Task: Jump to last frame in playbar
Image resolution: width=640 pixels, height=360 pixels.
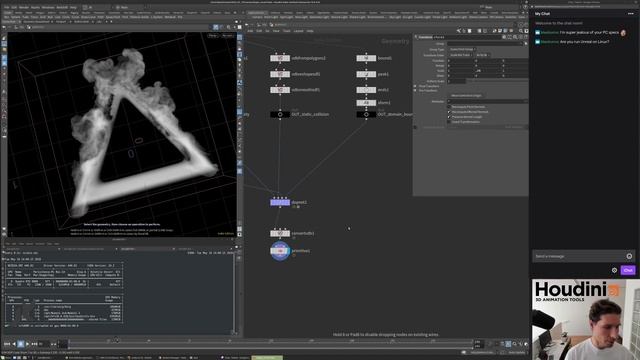Action: [x=34, y=344]
